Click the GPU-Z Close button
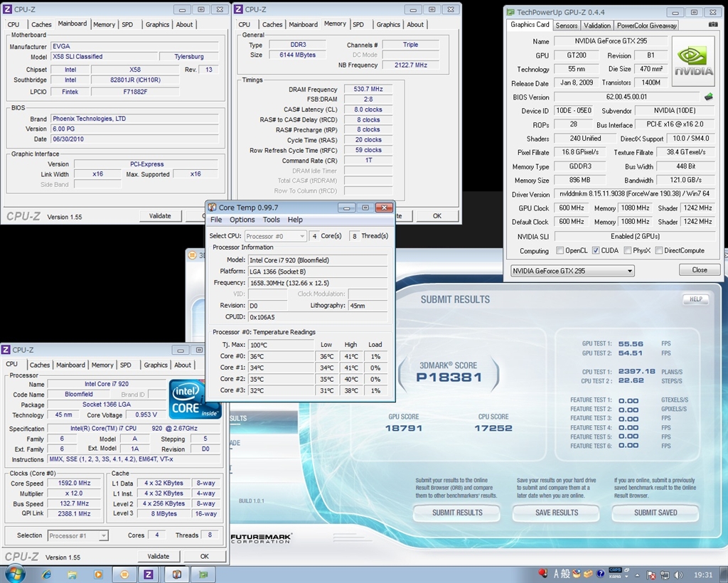Screen dimensions: 728x583 tap(699, 270)
